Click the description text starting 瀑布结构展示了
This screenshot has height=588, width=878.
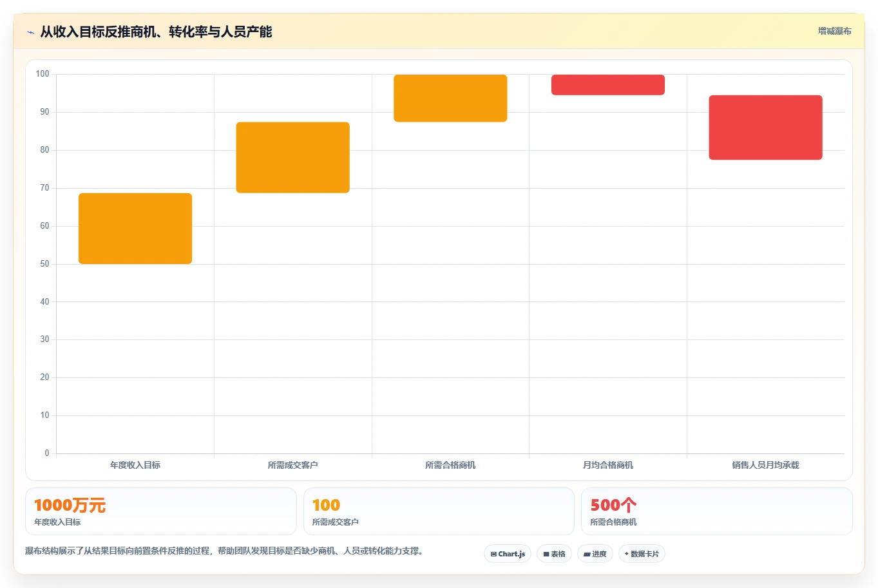(x=224, y=551)
